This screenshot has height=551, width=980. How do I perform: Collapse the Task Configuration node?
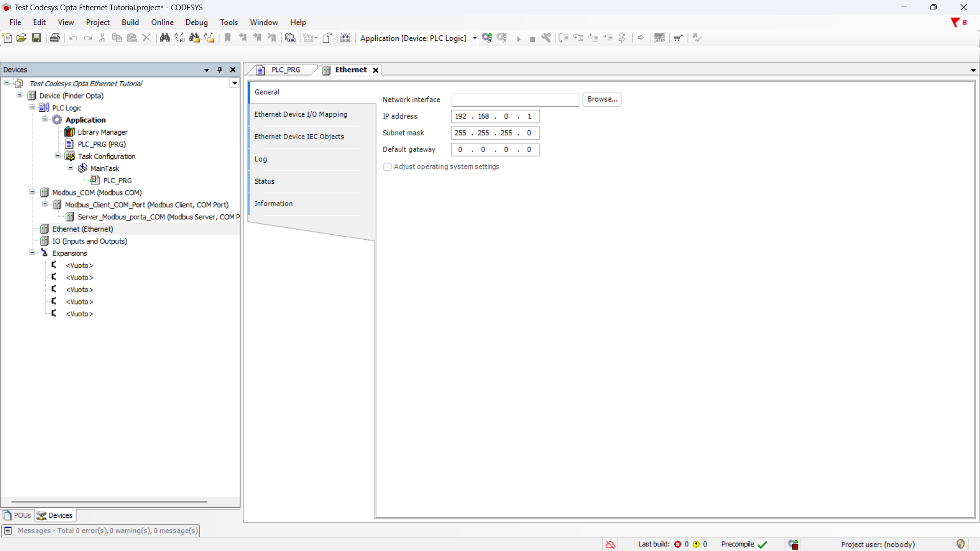coord(58,156)
